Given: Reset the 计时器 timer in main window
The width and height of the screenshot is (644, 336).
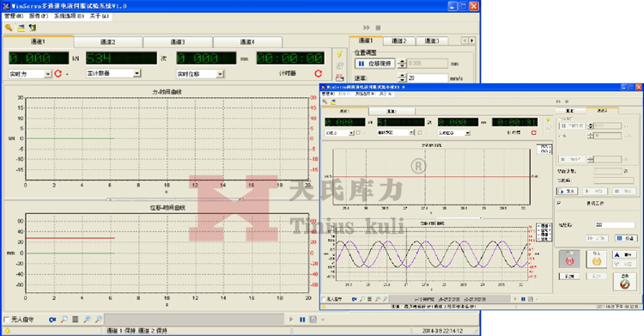Looking at the screenshot, I should [319, 73].
